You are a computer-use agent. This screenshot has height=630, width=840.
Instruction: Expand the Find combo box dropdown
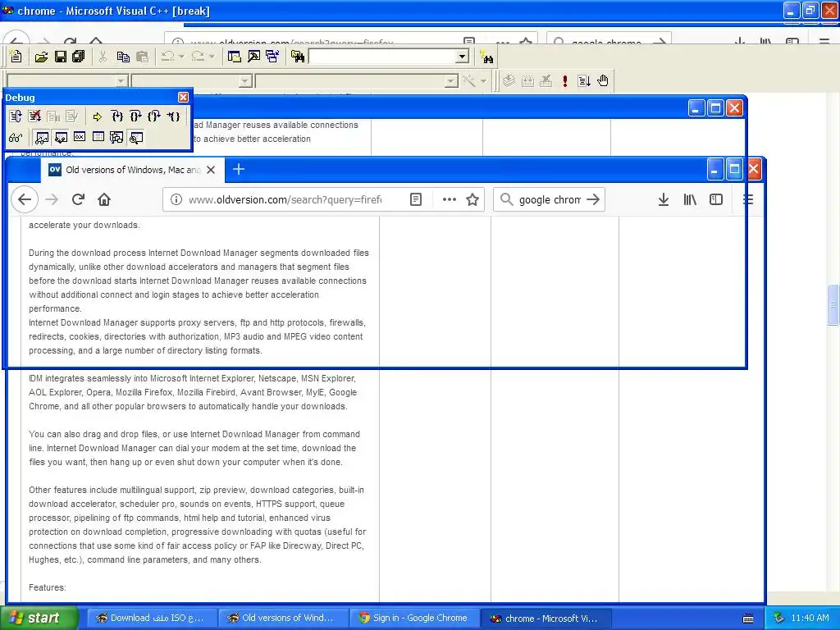462,57
